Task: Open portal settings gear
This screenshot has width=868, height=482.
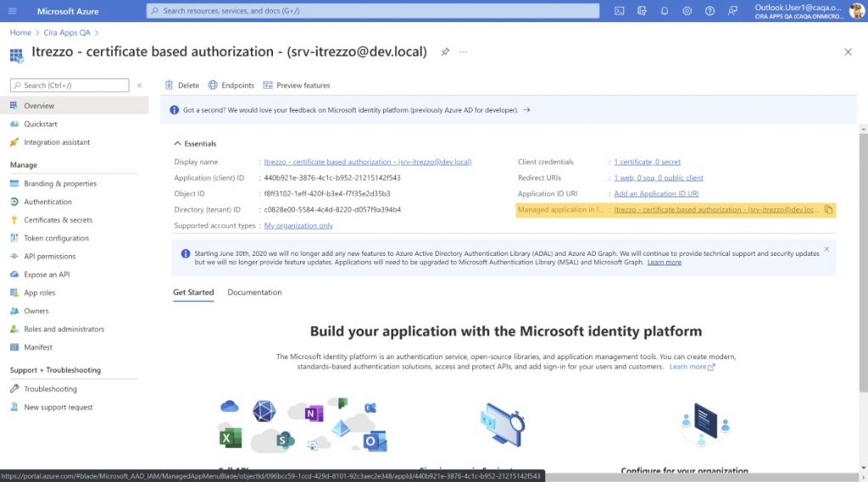Action: click(687, 11)
